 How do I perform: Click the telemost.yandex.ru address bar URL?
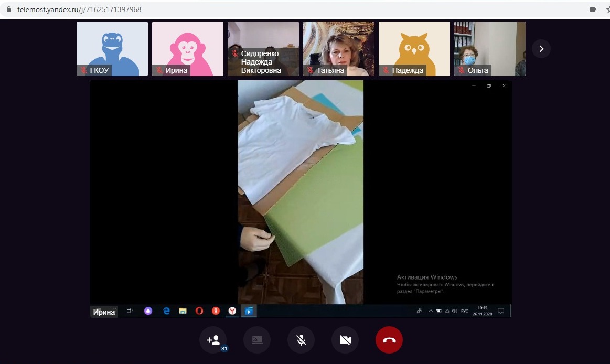(79, 9)
